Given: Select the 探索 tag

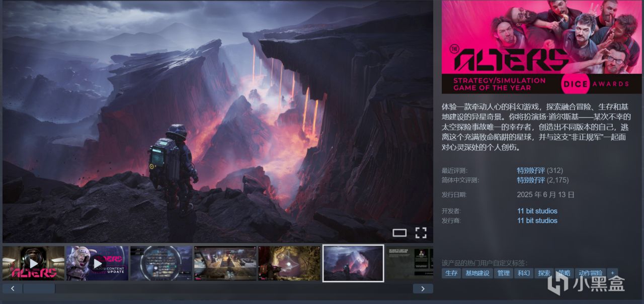Looking at the screenshot, I should (x=544, y=273).
